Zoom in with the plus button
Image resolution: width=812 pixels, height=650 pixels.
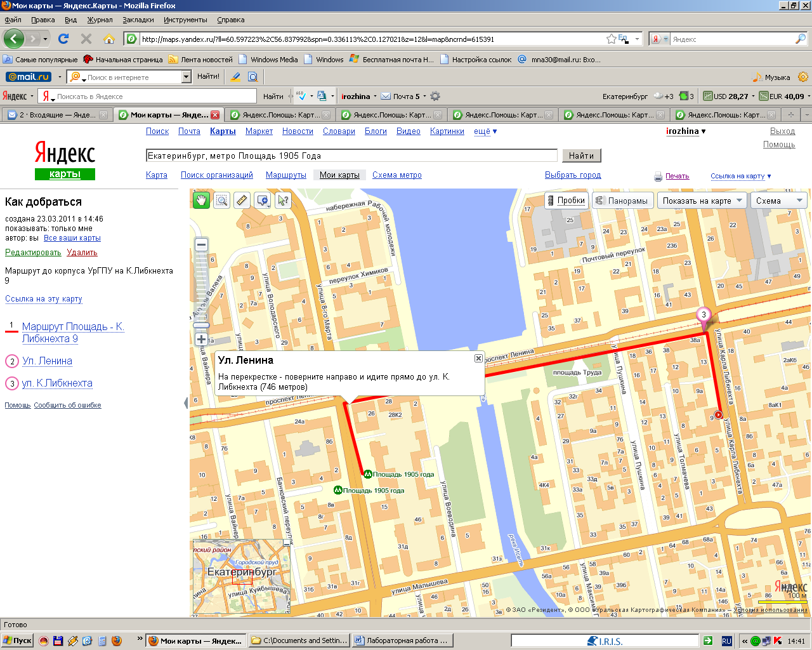pos(201,339)
